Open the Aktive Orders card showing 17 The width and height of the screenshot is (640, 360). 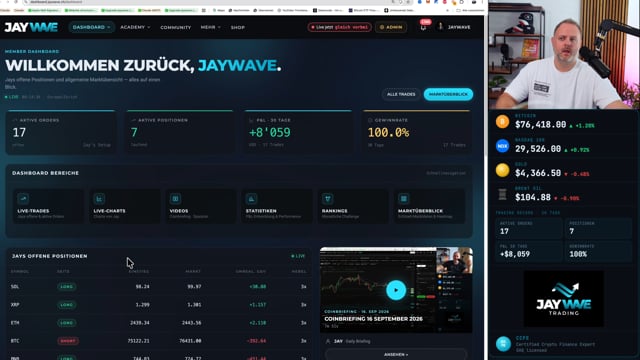pos(61,132)
